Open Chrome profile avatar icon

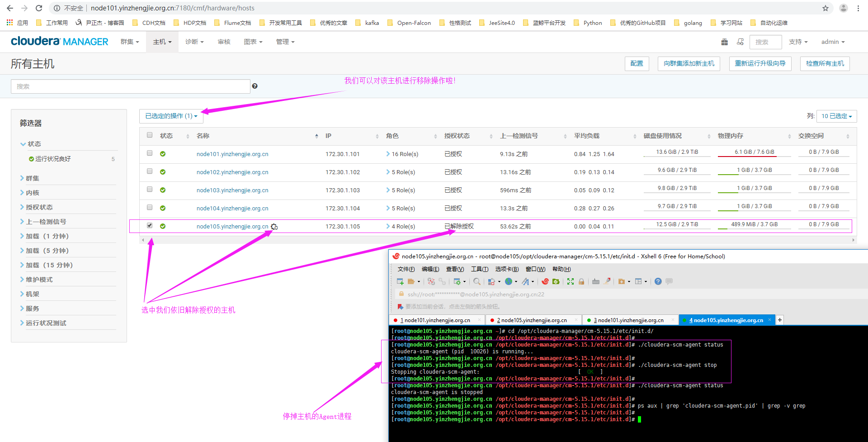click(843, 8)
